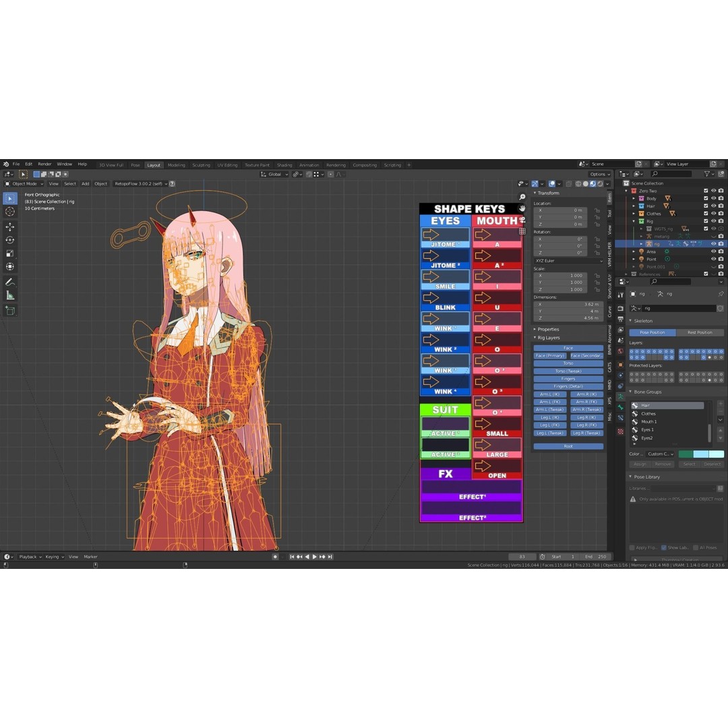Play the animation
Viewport: 728px width, 728px height.
[x=314, y=557]
